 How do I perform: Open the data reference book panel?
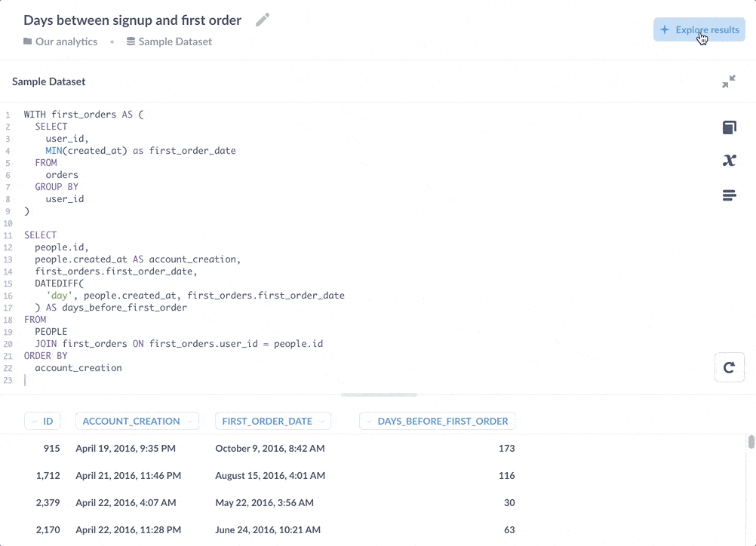coord(729,127)
